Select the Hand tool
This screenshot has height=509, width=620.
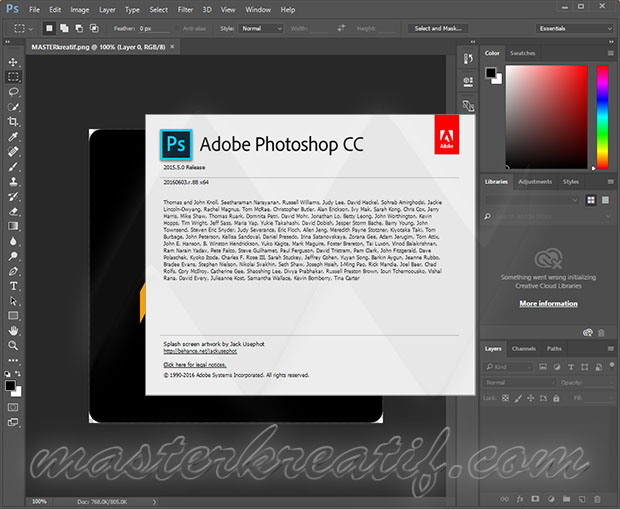[x=13, y=331]
